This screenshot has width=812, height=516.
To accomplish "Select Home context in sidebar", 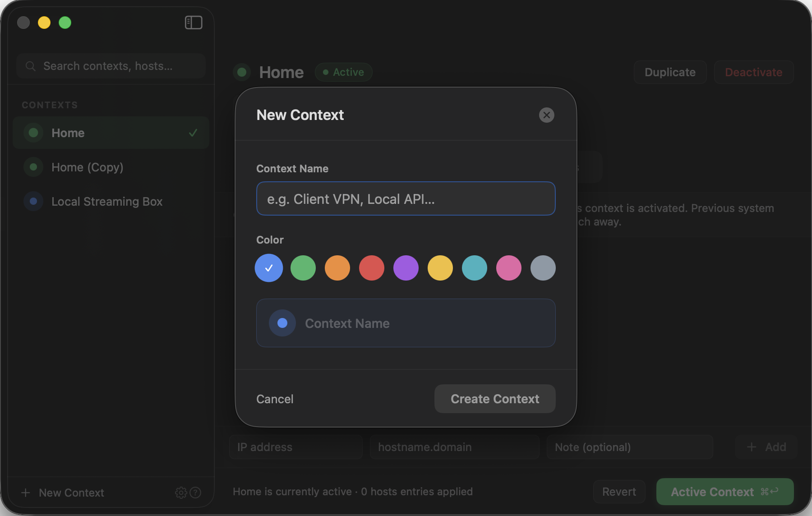I will coord(111,133).
